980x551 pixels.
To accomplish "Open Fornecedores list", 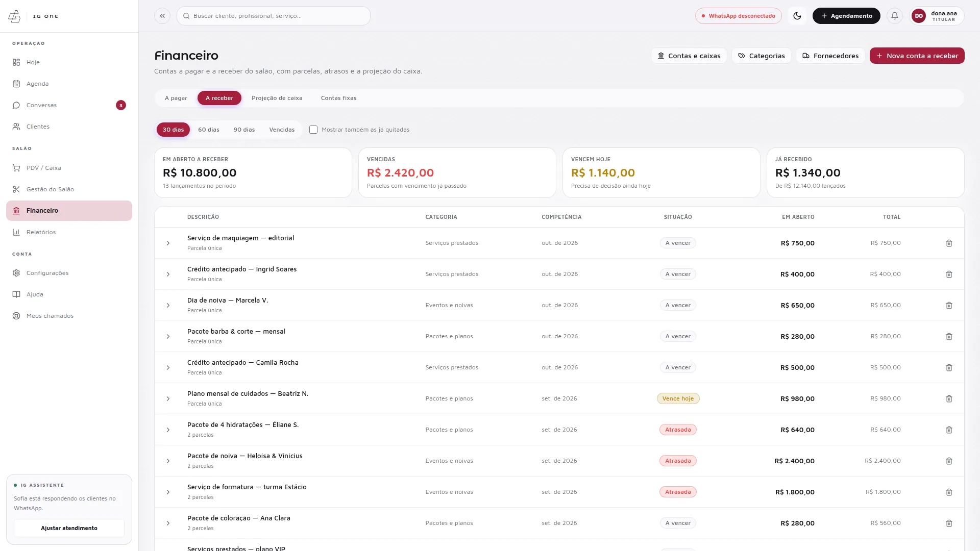I will 830,56.
